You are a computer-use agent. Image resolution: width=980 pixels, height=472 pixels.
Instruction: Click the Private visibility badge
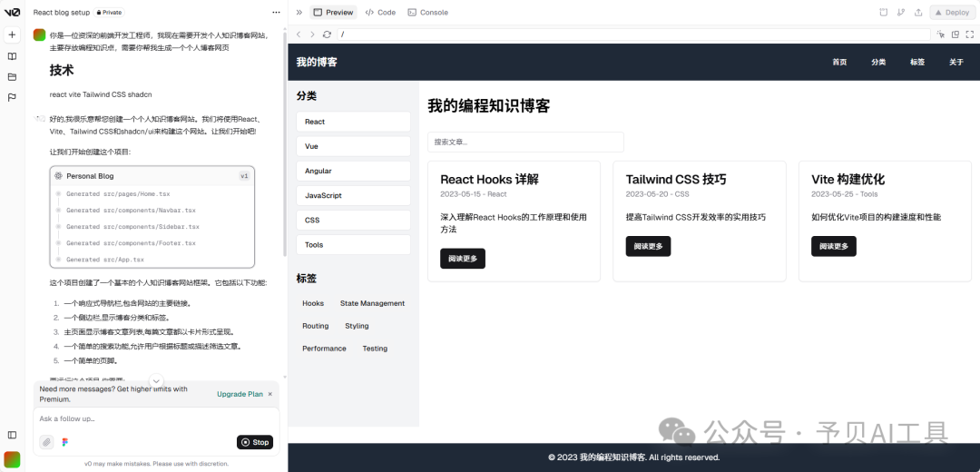109,12
